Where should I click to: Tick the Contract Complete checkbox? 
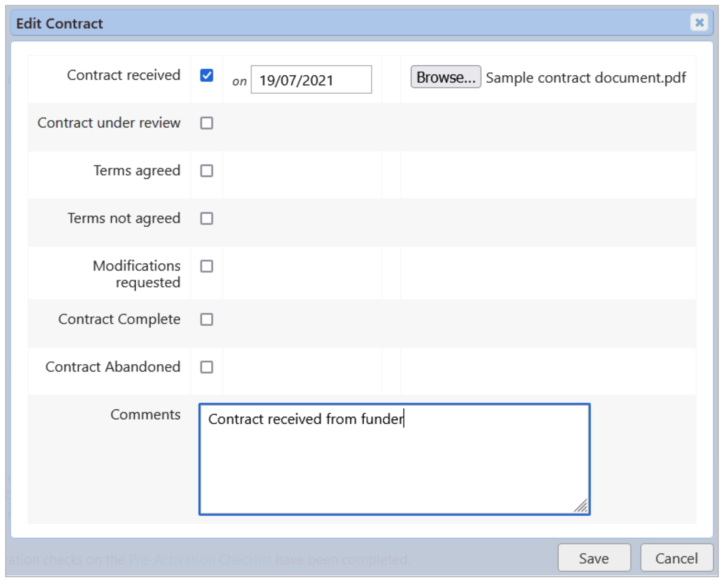207,320
